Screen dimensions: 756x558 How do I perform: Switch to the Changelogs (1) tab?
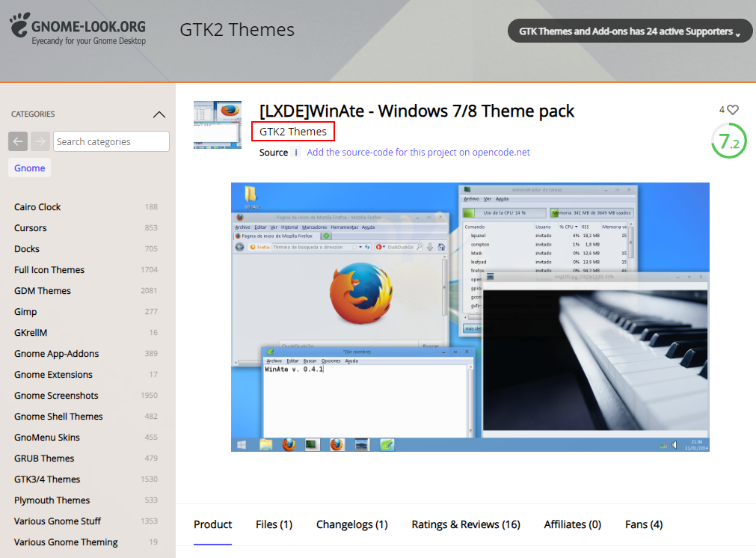352,525
